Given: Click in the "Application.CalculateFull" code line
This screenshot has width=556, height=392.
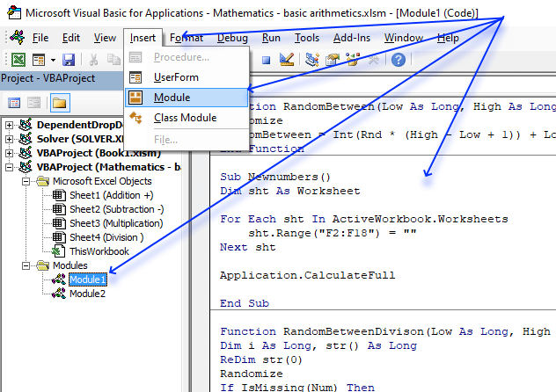Looking at the screenshot, I should [x=307, y=275].
